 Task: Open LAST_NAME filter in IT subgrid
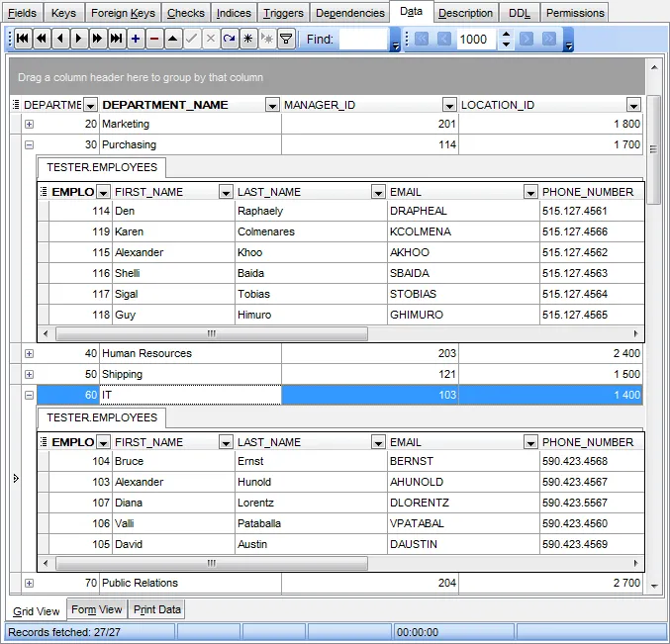[x=378, y=442]
